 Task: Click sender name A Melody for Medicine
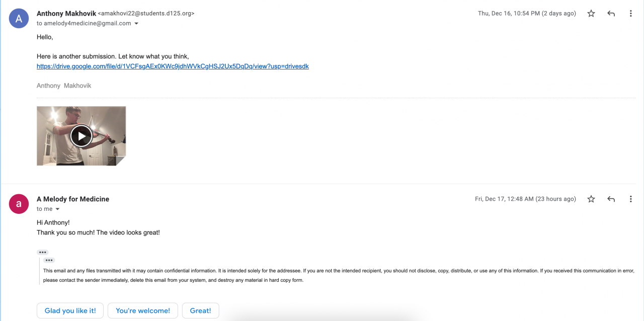click(x=73, y=199)
